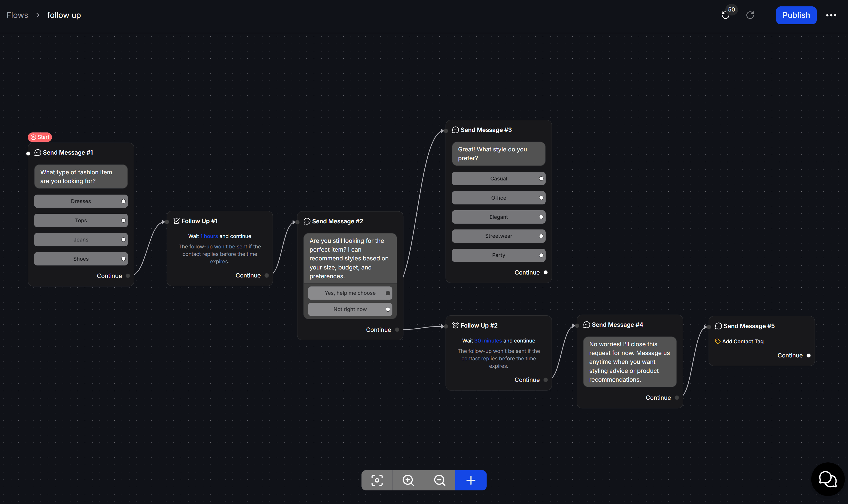Select the Casual style button

(x=499, y=179)
